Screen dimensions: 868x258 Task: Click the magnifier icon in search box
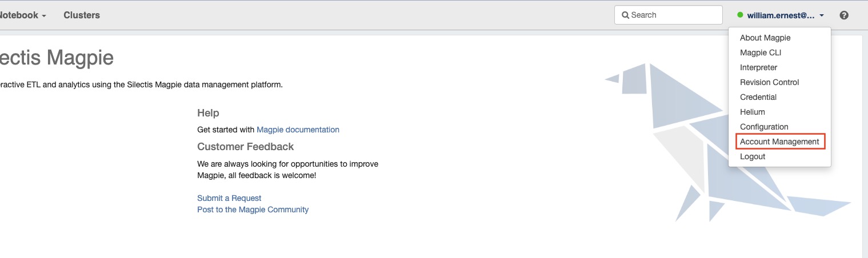[x=626, y=15]
